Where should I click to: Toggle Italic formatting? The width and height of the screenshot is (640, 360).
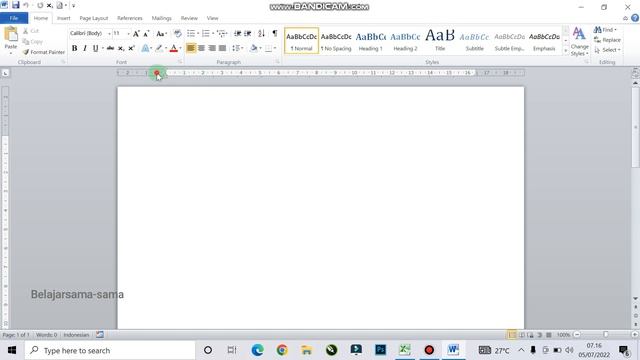click(x=85, y=48)
